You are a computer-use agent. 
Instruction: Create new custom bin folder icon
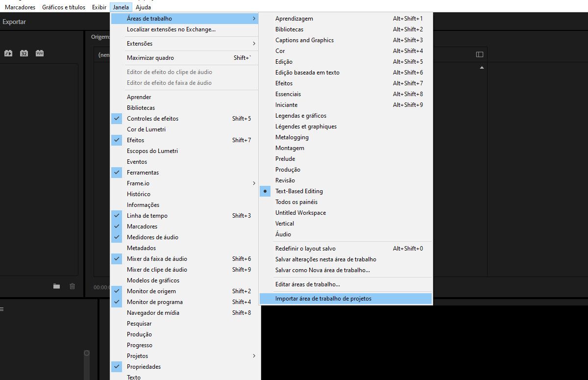pyautogui.click(x=56, y=286)
